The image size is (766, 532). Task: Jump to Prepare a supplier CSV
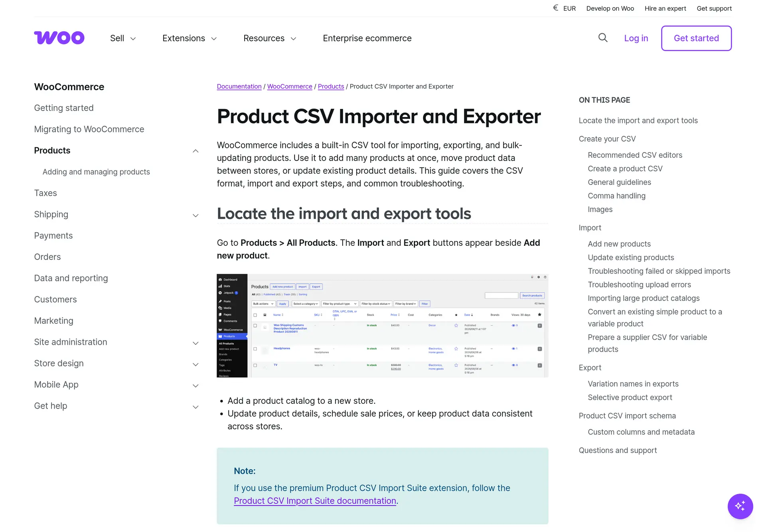click(x=647, y=343)
